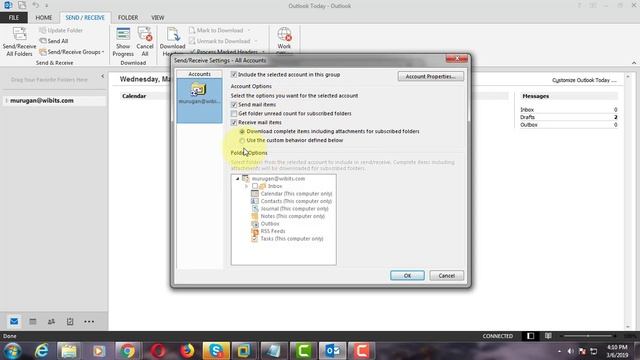640x360 pixels.
Task: Open the FILE tab
Action: pyautogui.click(x=13, y=18)
